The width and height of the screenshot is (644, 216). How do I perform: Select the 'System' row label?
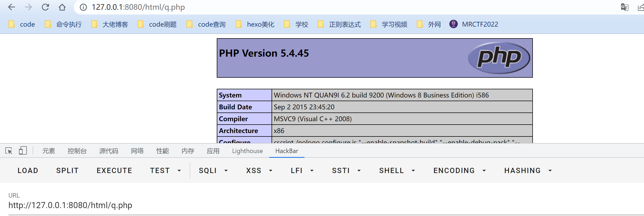[x=230, y=95]
